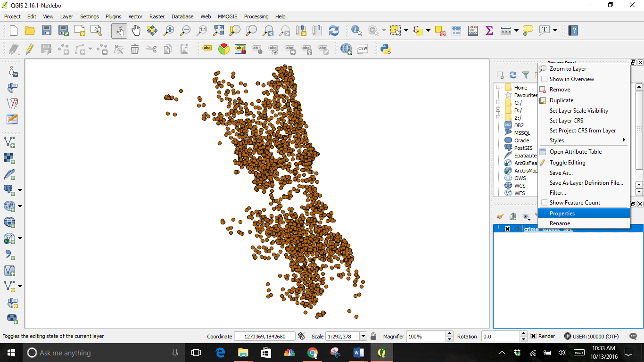The height and width of the screenshot is (362, 644).
Task: Click the Refresh map icon in toolbar
Action: 334,31
